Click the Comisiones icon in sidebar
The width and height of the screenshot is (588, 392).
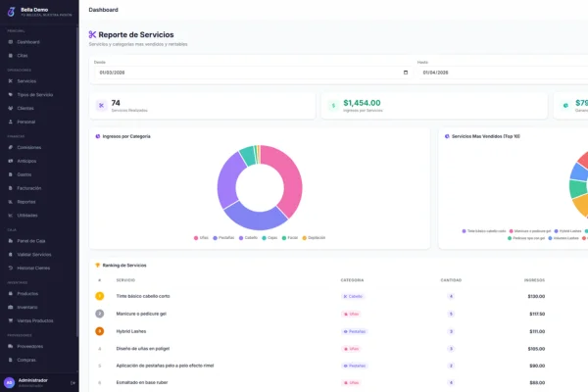[x=10, y=147]
